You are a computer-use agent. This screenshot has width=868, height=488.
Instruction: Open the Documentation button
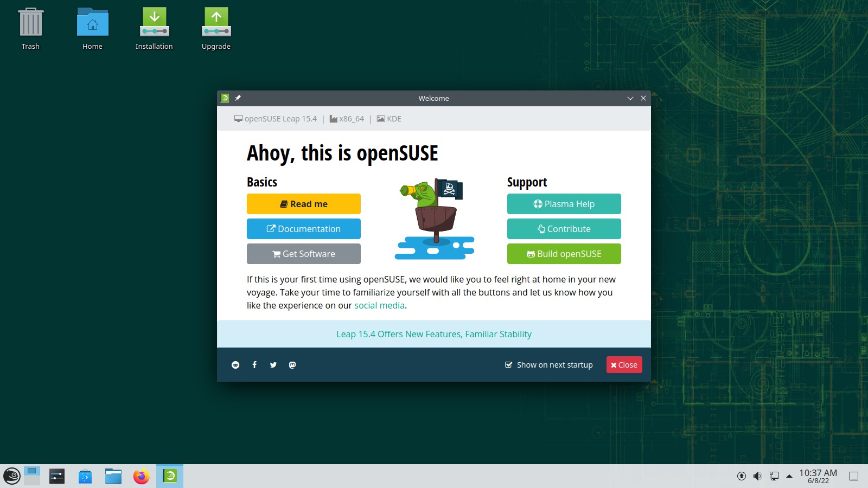(x=304, y=229)
